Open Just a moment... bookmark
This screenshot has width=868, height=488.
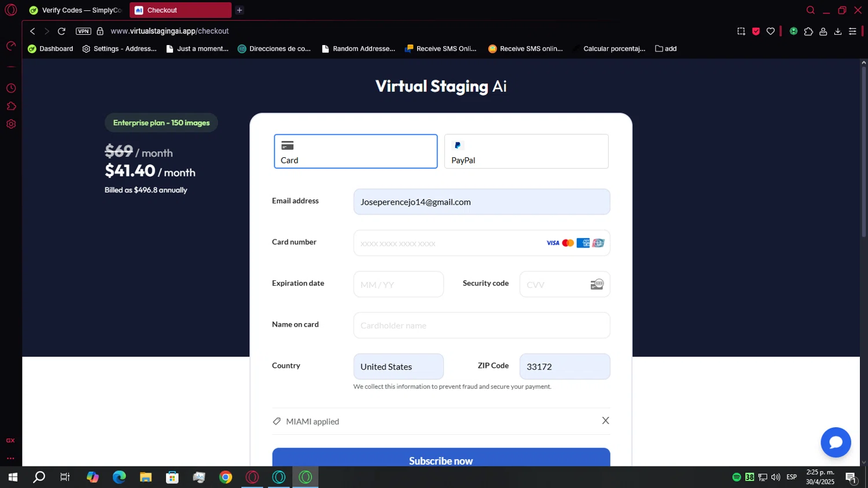[197, 49]
